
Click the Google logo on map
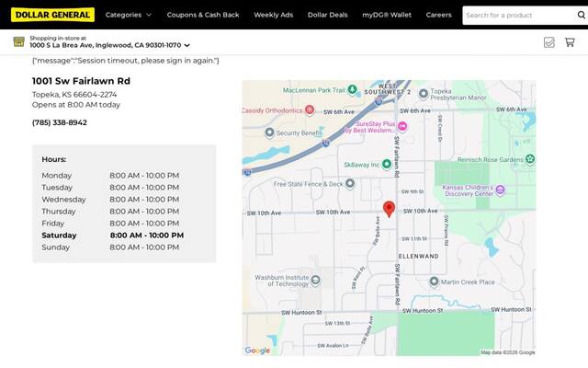(257, 351)
